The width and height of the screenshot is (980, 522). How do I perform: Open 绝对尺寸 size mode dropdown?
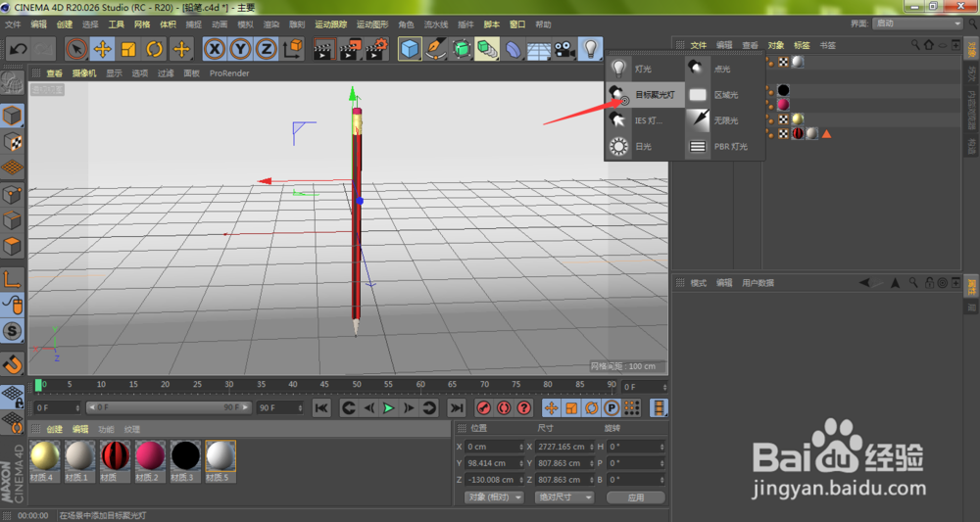(x=563, y=497)
